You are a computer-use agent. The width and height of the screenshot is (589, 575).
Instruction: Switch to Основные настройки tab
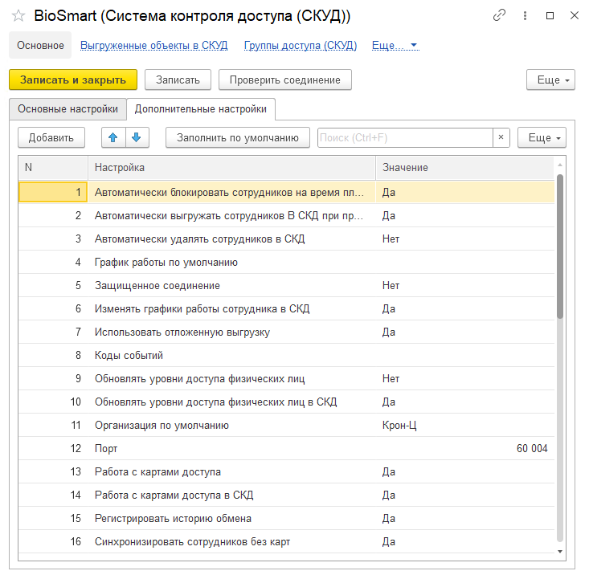pyautogui.click(x=68, y=109)
